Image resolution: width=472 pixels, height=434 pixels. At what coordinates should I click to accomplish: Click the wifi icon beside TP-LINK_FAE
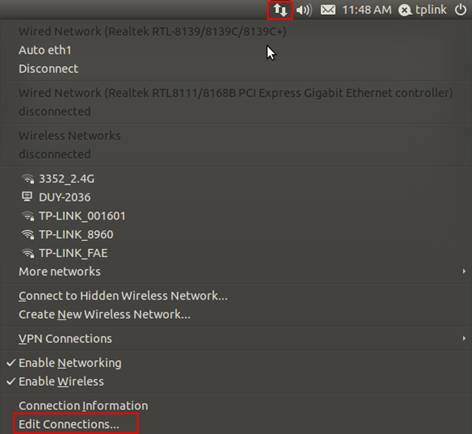click(x=28, y=253)
